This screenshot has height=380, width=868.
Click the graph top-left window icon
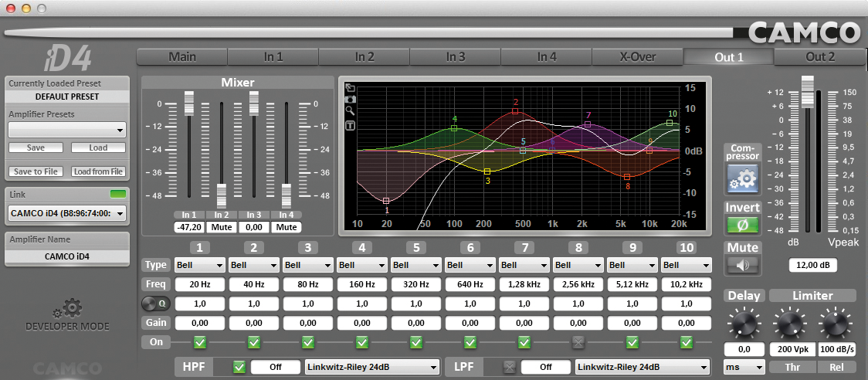coord(350,87)
